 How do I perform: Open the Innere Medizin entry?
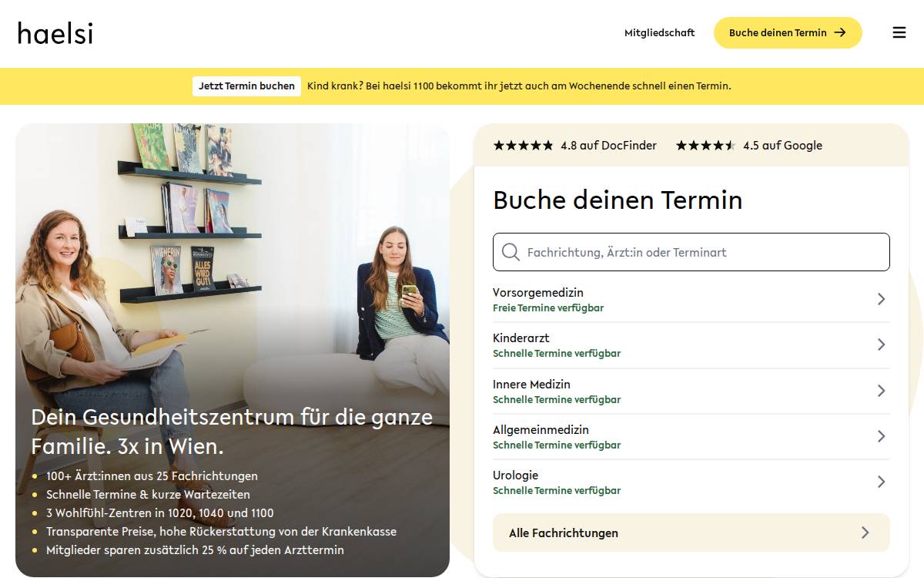pos(691,391)
